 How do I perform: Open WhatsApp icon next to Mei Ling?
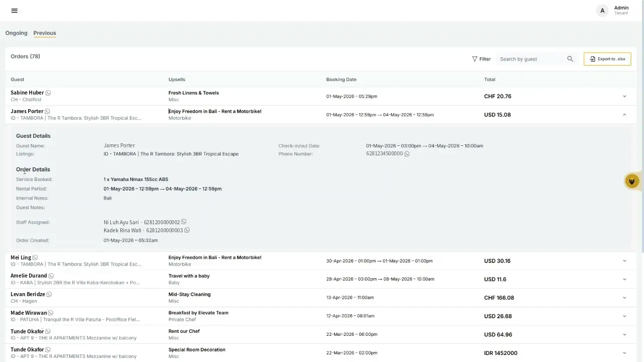pos(35,257)
